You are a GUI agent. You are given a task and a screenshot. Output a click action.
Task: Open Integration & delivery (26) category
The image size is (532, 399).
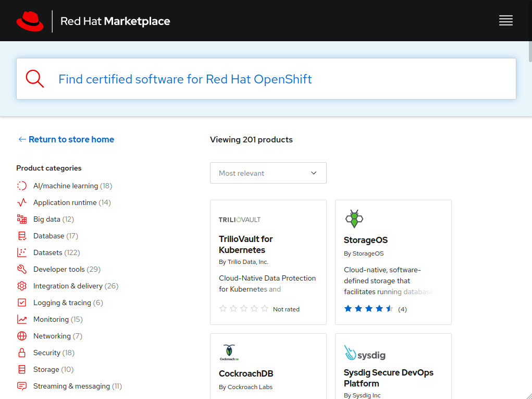tap(76, 286)
